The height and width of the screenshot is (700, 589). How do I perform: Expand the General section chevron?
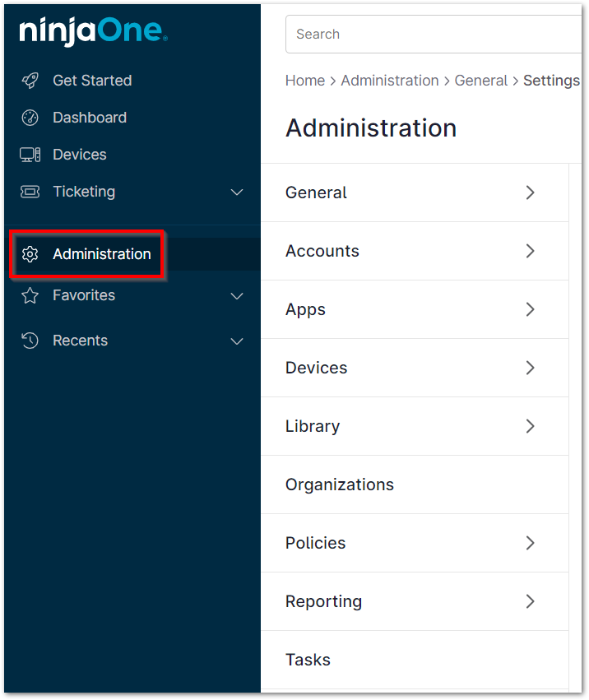coord(530,192)
